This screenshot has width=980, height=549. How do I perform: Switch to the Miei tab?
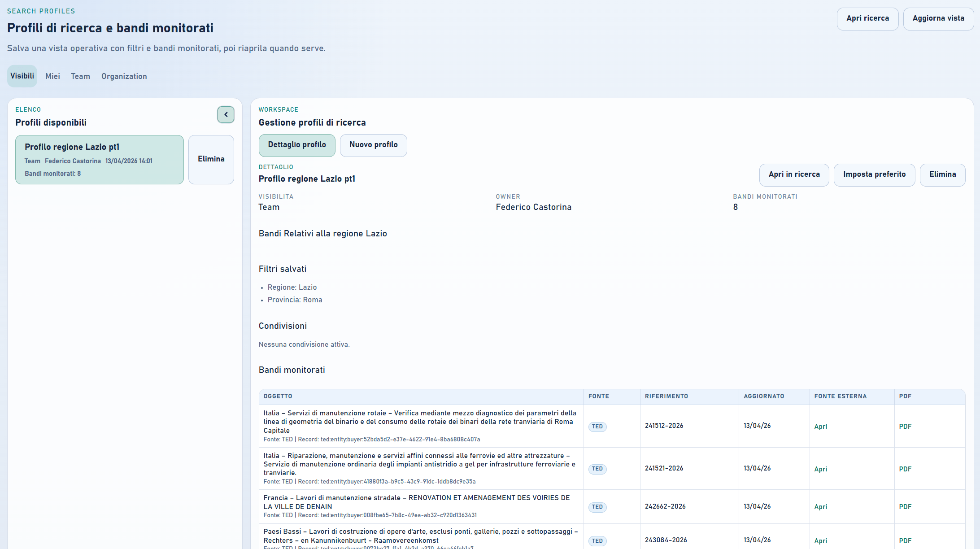point(52,76)
